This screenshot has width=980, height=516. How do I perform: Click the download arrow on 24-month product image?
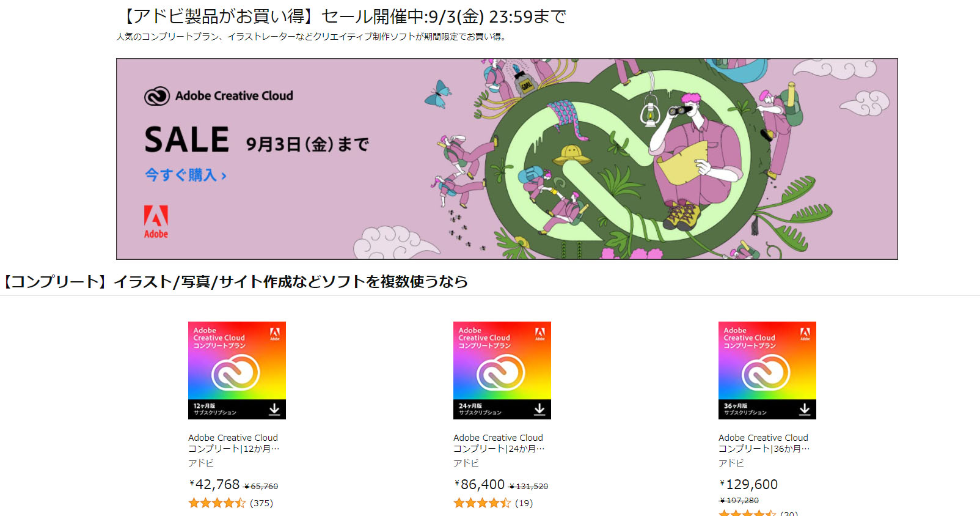pyautogui.click(x=539, y=409)
